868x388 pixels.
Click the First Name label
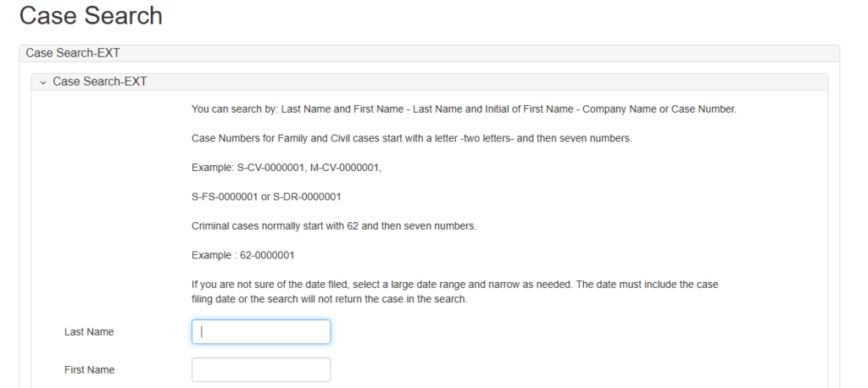tap(89, 370)
